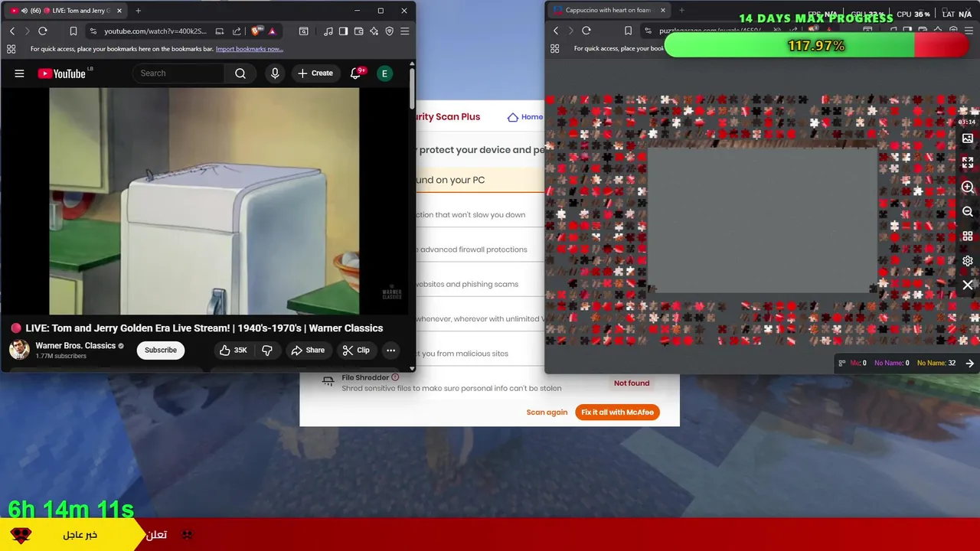Open apps grid on puzzle window bookmarks bar
980x551 pixels.
(554, 48)
